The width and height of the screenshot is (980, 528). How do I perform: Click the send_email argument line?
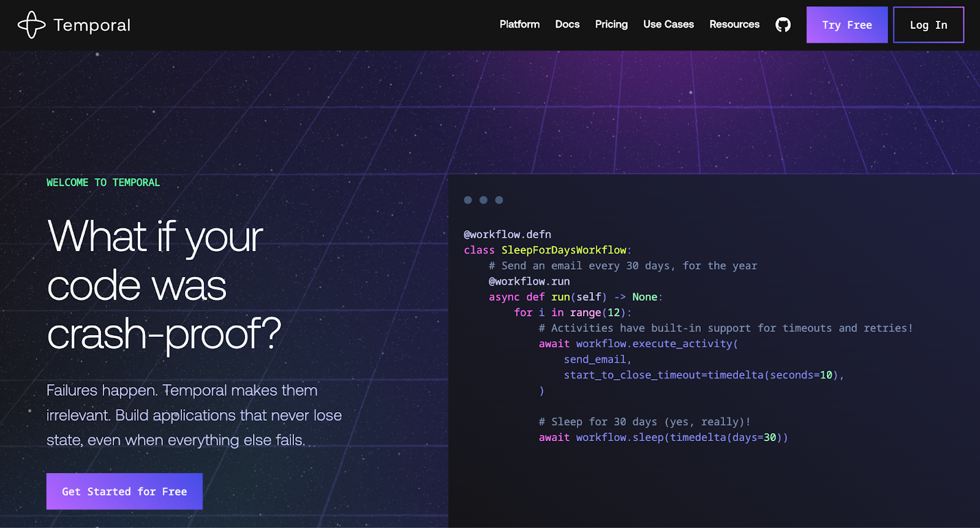tap(597, 360)
